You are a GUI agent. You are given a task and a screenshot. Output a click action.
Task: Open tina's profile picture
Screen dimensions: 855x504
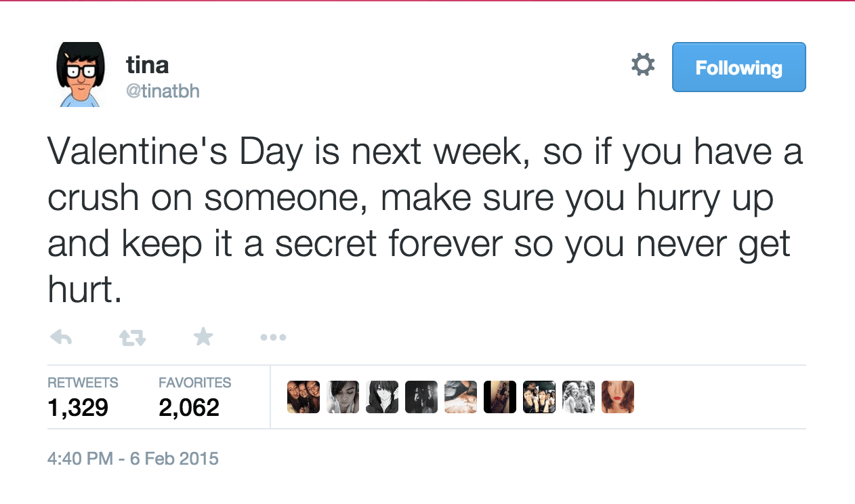coord(80,75)
